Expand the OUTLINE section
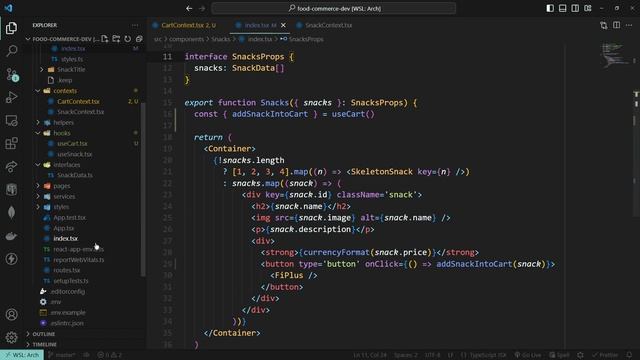Screen dimensions: 640x360 [x=43, y=334]
